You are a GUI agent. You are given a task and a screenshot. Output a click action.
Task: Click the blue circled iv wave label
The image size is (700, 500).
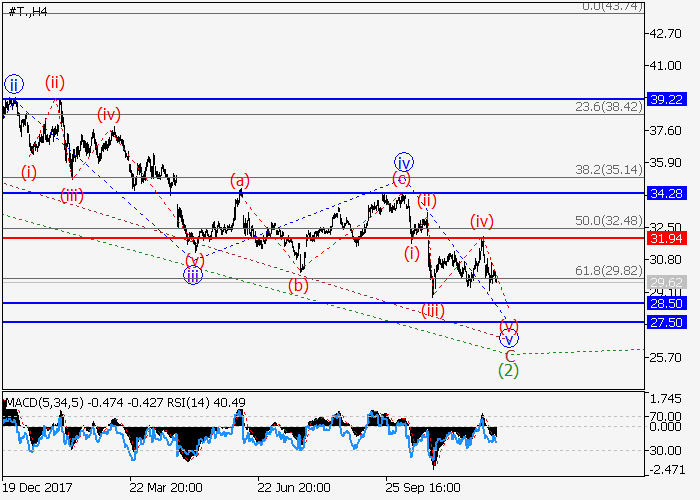pyautogui.click(x=404, y=162)
